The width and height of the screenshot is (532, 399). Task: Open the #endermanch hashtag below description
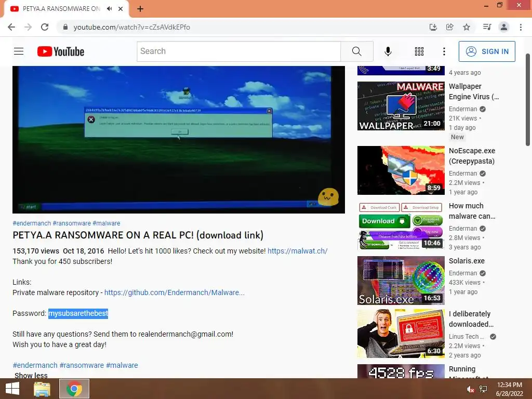pos(35,365)
